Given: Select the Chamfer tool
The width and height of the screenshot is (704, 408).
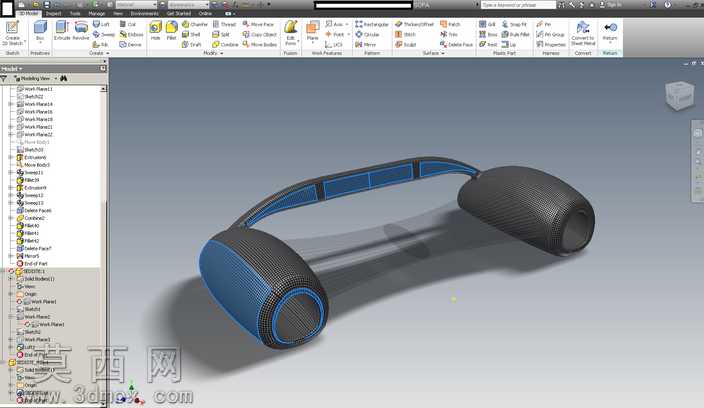Looking at the screenshot, I should click(195, 24).
